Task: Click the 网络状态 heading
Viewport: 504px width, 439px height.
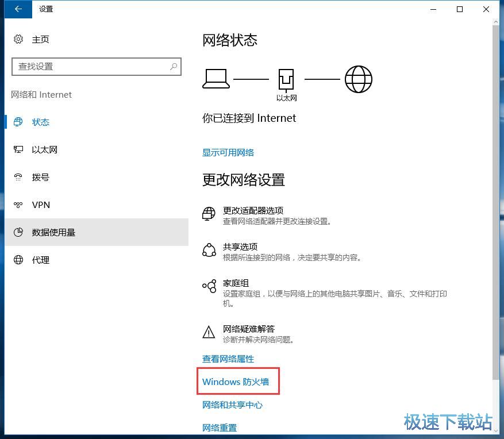Action: [x=230, y=40]
